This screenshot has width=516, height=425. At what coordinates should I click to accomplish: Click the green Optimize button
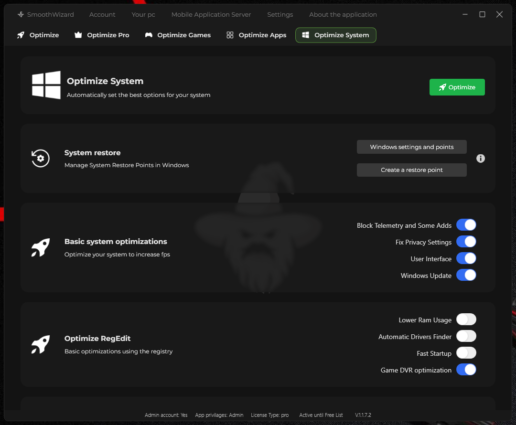click(x=457, y=87)
